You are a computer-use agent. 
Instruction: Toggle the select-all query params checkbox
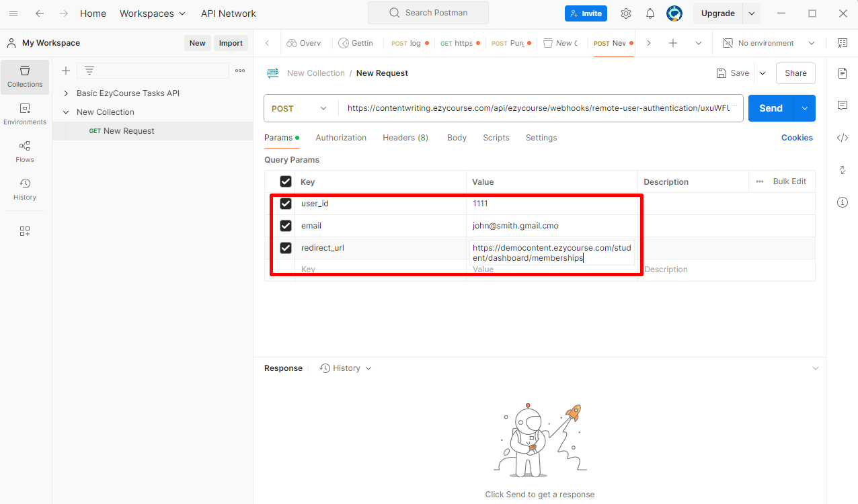pyautogui.click(x=286, y=181)
